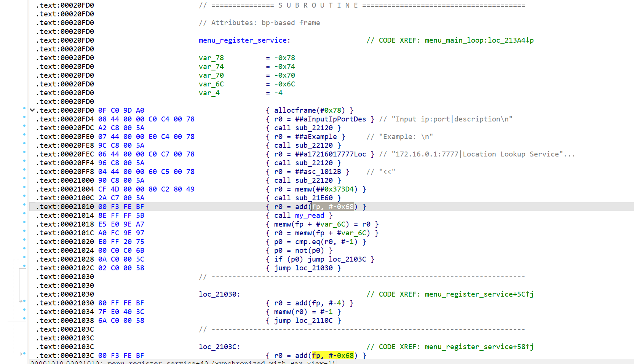Image resolution: width=634 pixels, height=364 pixels.
Task: Toggle breakpoint dot beside address 00021010
Action: pos(24,205)
